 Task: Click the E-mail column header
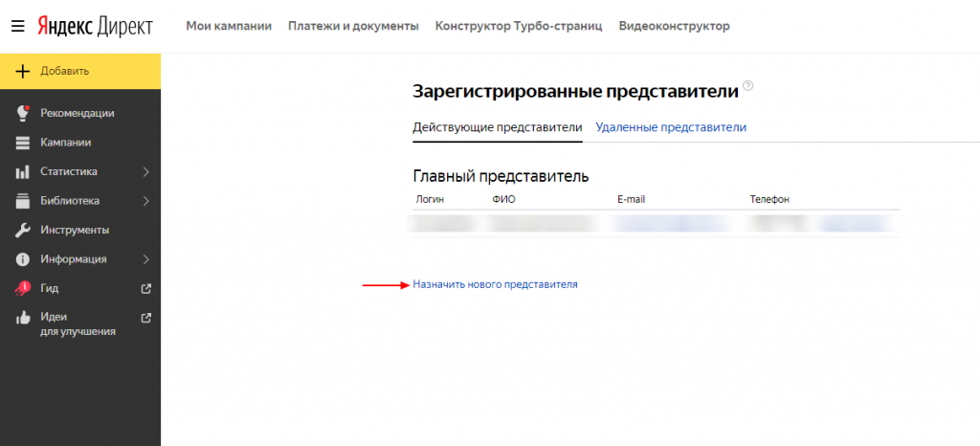[631, 200]
